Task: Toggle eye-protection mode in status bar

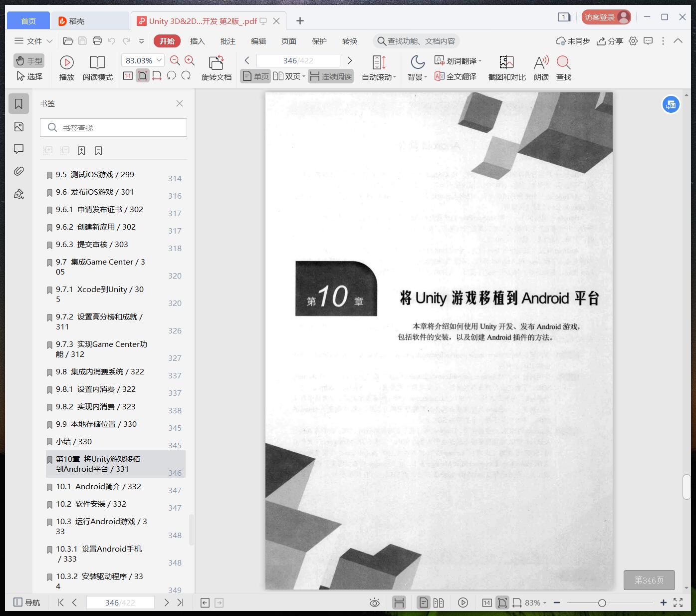Action: point(375,603)
